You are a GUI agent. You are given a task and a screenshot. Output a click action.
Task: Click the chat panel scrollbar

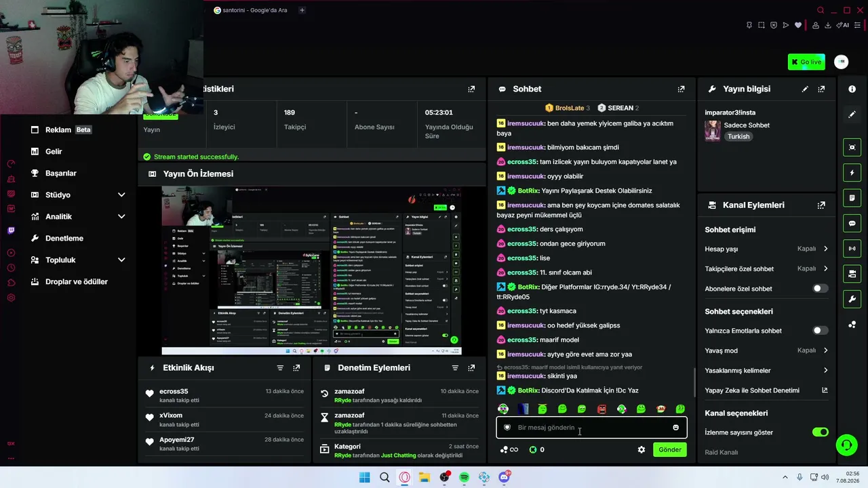pos(694,383)
